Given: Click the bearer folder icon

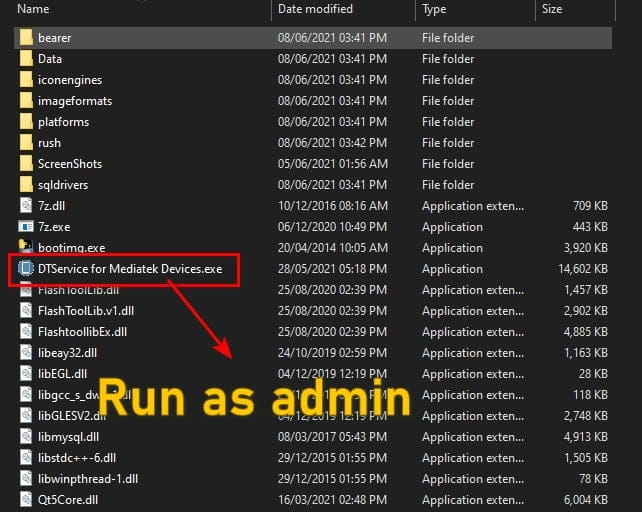Looking at the screenshot, I should 25,38.
